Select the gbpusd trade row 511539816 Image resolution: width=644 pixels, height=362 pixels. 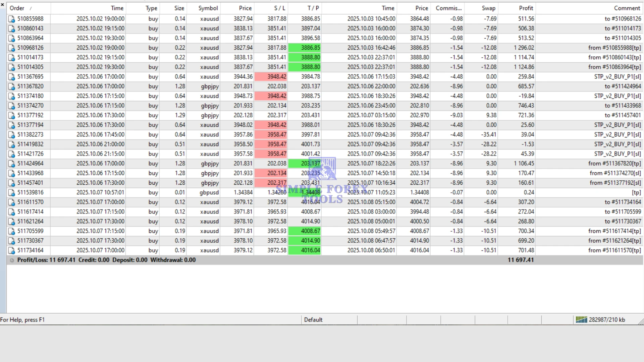click(209, 193)
